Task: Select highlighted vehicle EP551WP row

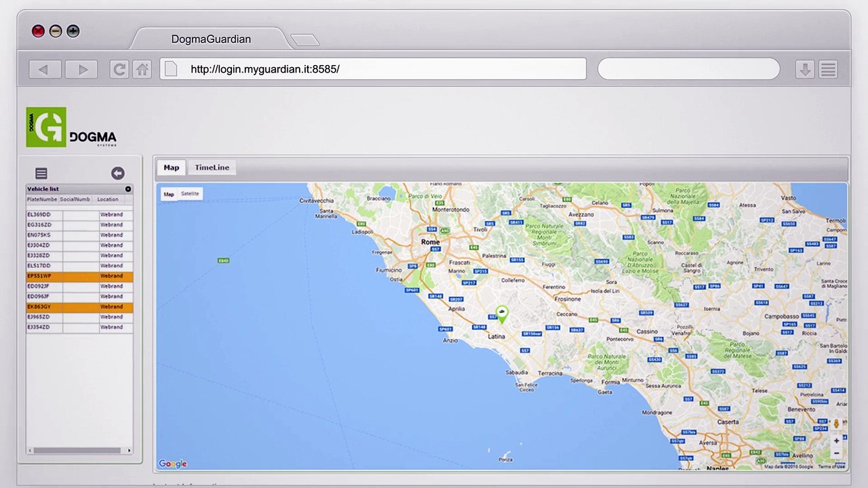Action: pos(79,277)
